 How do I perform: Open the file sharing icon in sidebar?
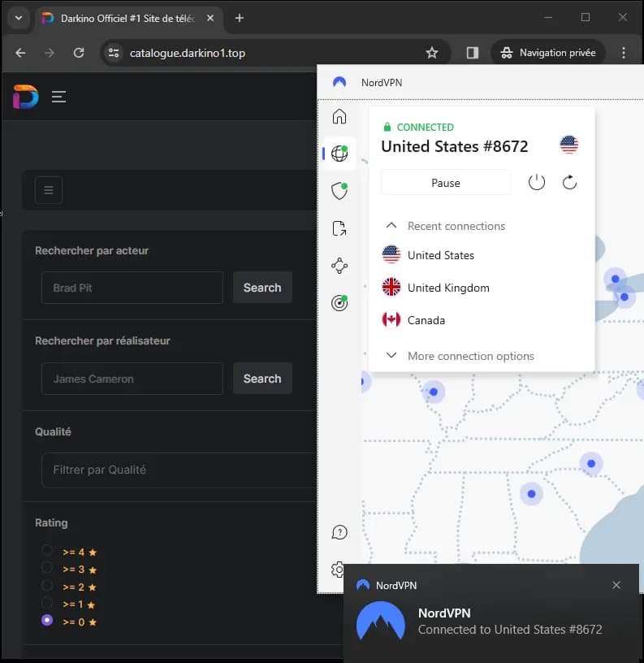339,228
